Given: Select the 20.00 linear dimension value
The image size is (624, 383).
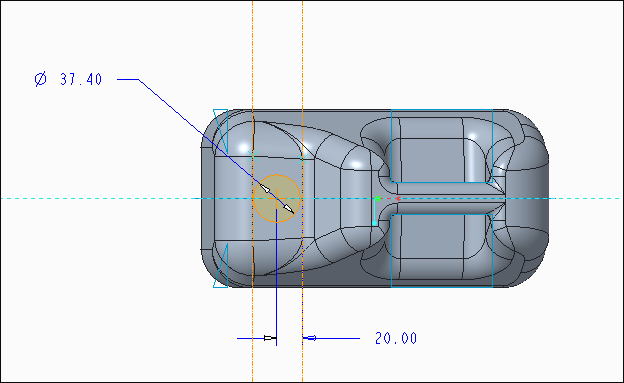Looking at the screenshot, I should [x=396, y=338].
